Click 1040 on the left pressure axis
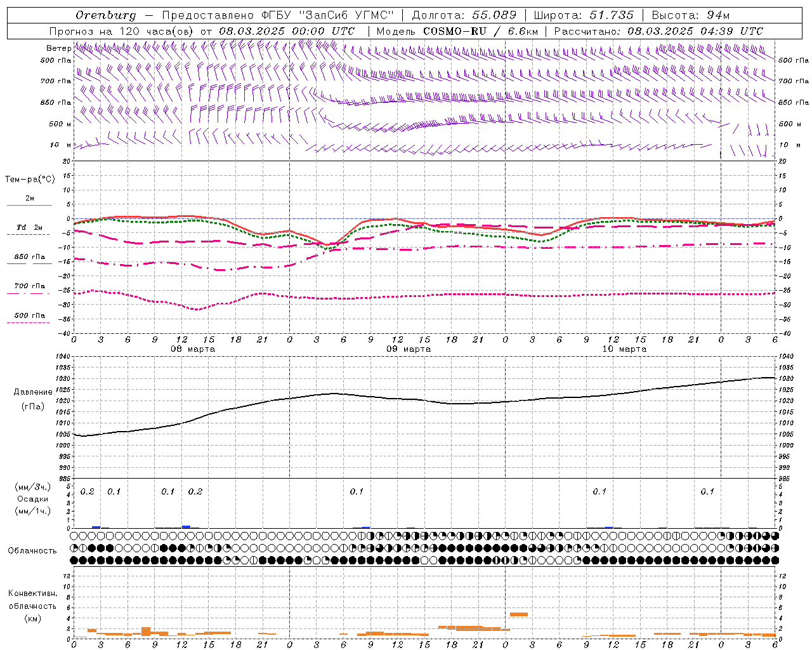Screen dimensions: 812x650 [63, 357]
